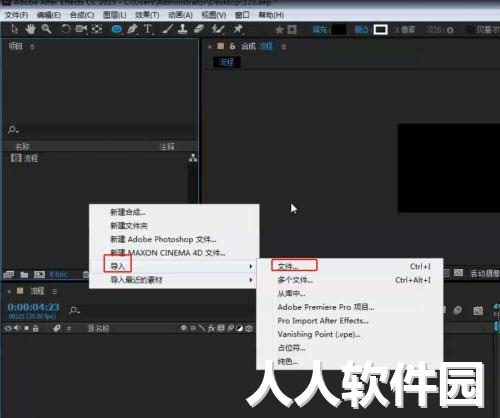Viewport: 500px width, 418px height.
Task: Select the Zoom magnifier tool
Action: pos(46,29)
